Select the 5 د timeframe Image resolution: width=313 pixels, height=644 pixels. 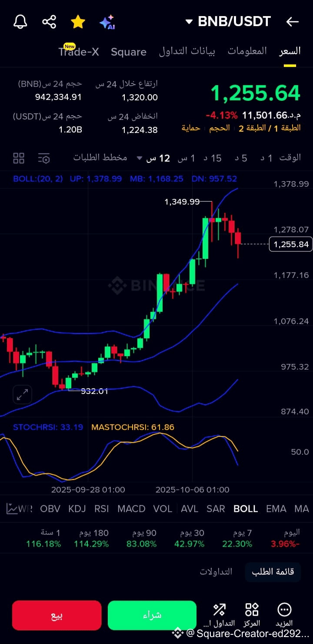[x=241, y=158]
